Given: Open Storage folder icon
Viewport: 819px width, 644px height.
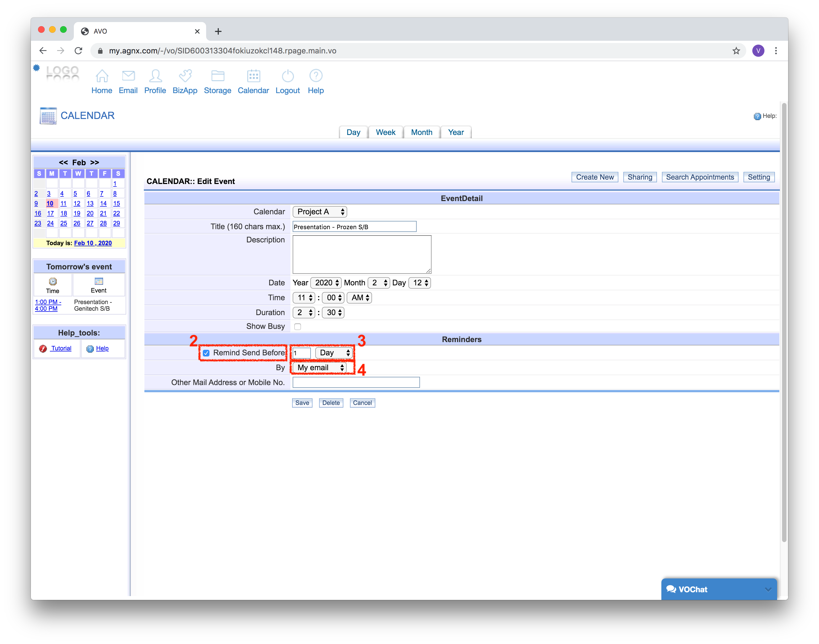Looking at the screenshot, I should (218, 76).
